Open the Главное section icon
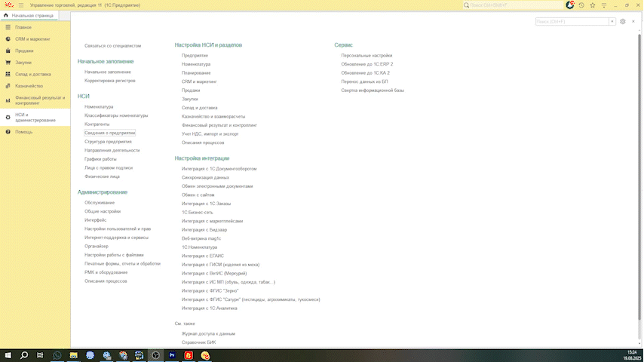 8,27
